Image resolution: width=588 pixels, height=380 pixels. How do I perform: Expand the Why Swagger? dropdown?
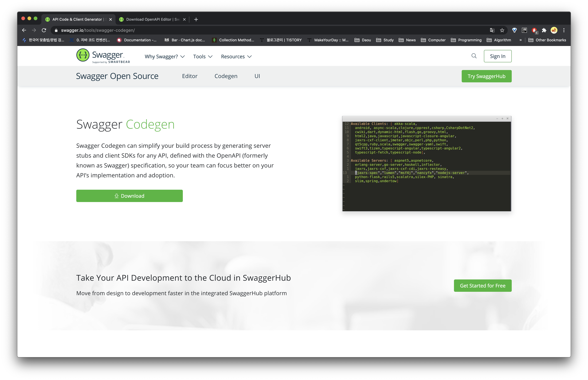coord(165,56)
